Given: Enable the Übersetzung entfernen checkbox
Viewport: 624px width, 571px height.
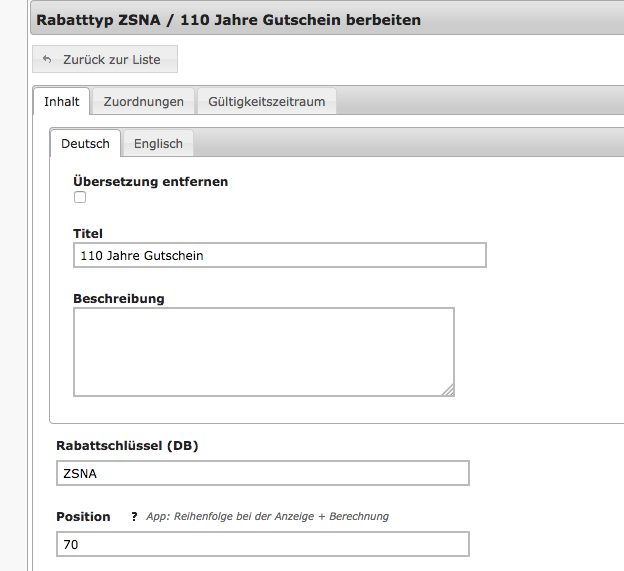Looking at the screenshot, I should [80, 198].
